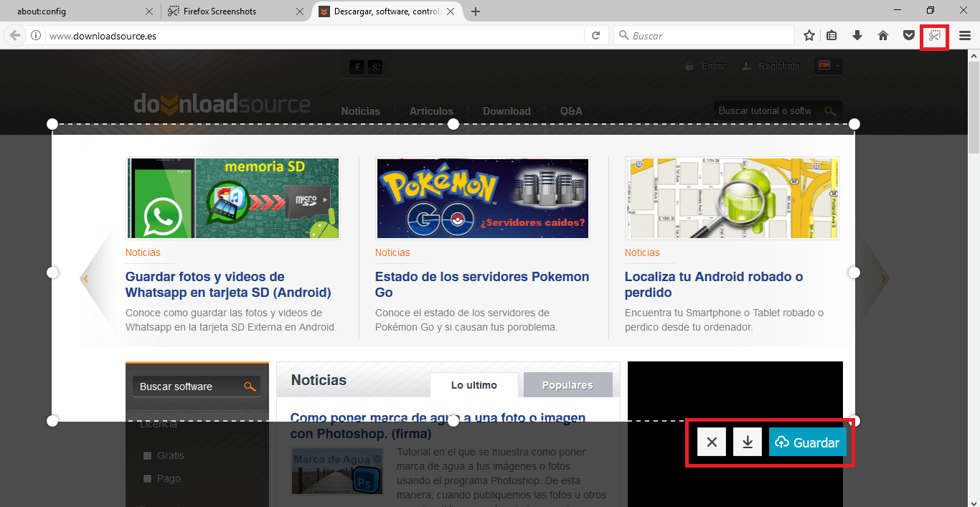
Task: Click the Noticias heading in the news panel
Action: (x=319, y=380)
